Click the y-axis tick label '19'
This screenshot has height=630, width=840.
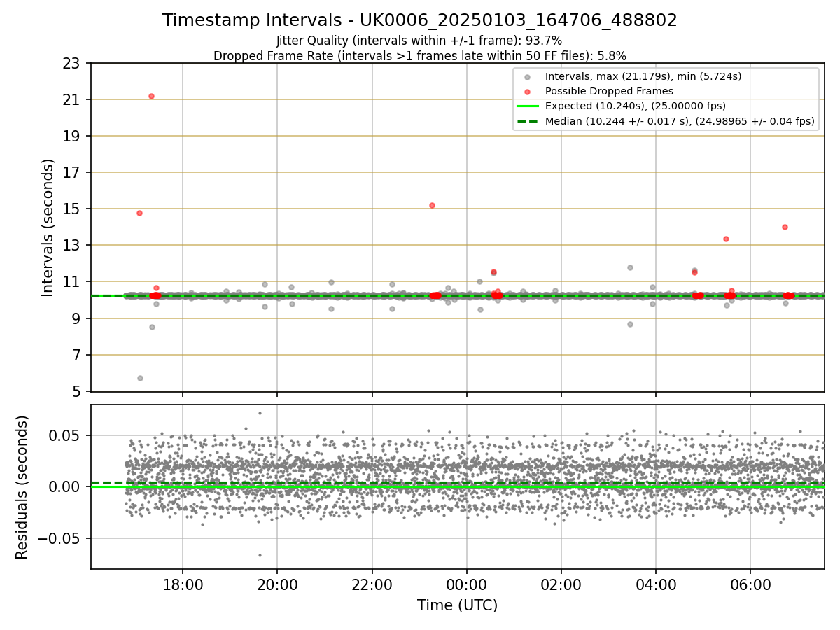coord(72,136)
